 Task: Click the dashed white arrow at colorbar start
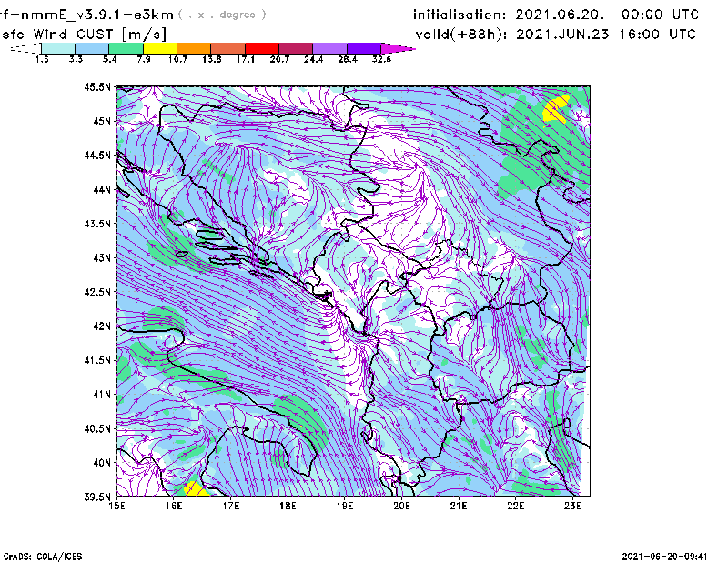pyautogui.click(x=24, y=47)
